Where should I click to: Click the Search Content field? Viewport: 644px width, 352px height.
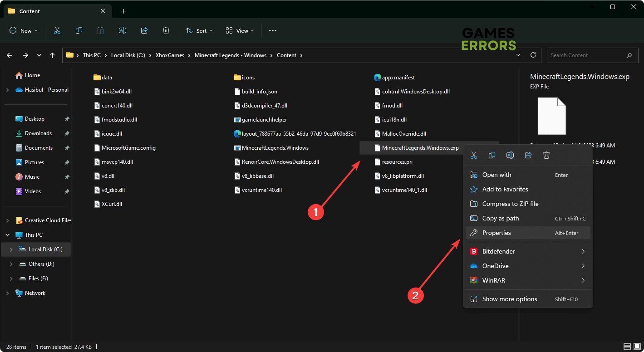coord(585,55)
